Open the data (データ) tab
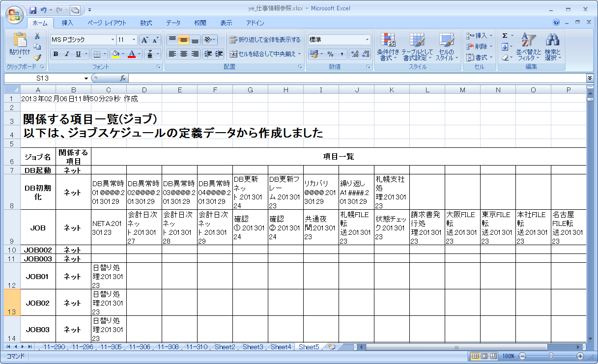 (x=173, y=23)
